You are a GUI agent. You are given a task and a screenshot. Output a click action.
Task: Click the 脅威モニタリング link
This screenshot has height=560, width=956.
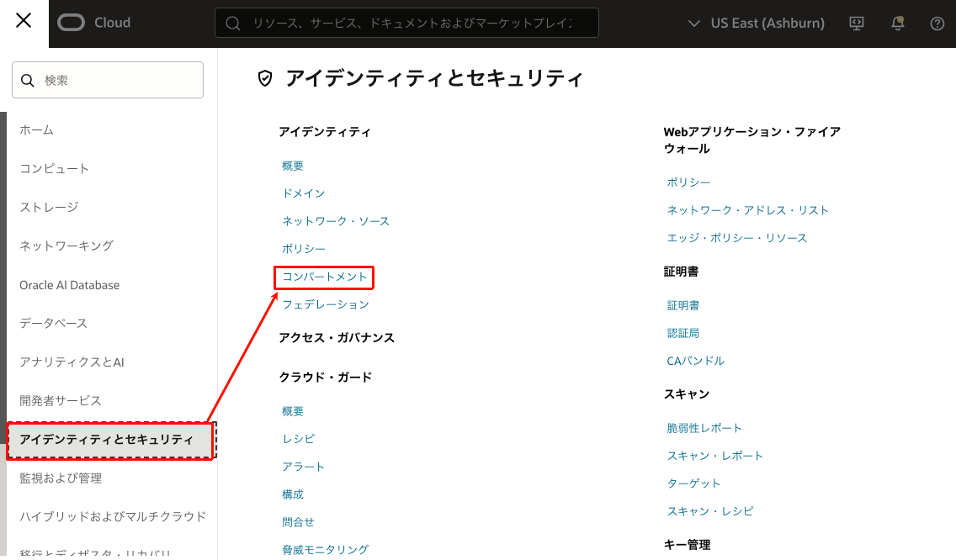pos(325,550)
